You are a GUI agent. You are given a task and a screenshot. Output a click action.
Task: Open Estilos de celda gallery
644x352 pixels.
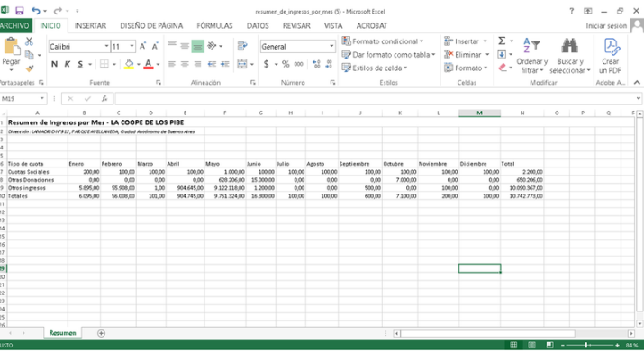tap(375, 68)
